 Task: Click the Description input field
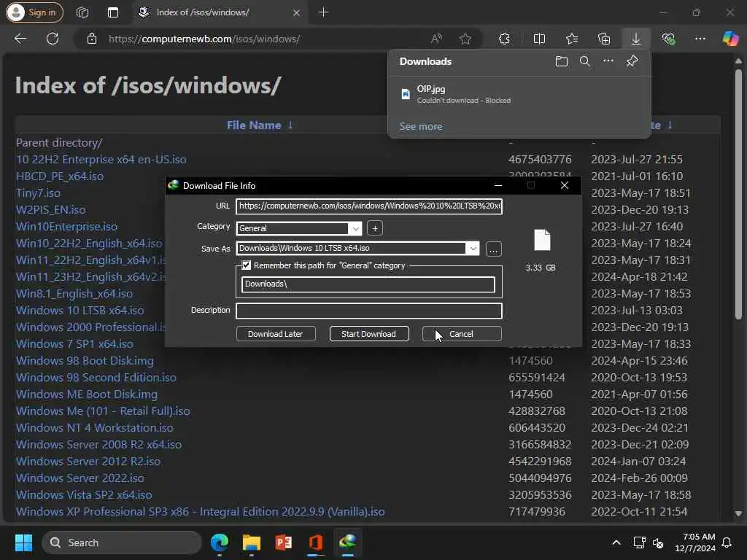[368, 311]
